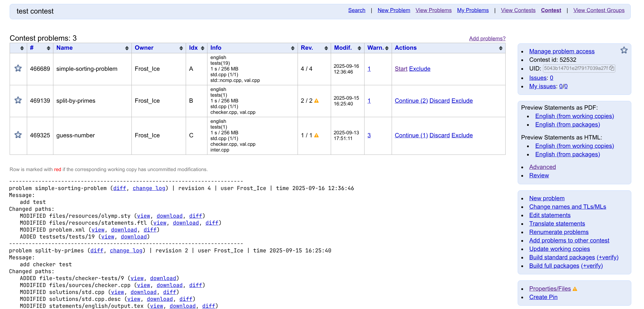Click warning icon beside guess-number revision
The image size is (644, 309).
(x=316, y=136)
